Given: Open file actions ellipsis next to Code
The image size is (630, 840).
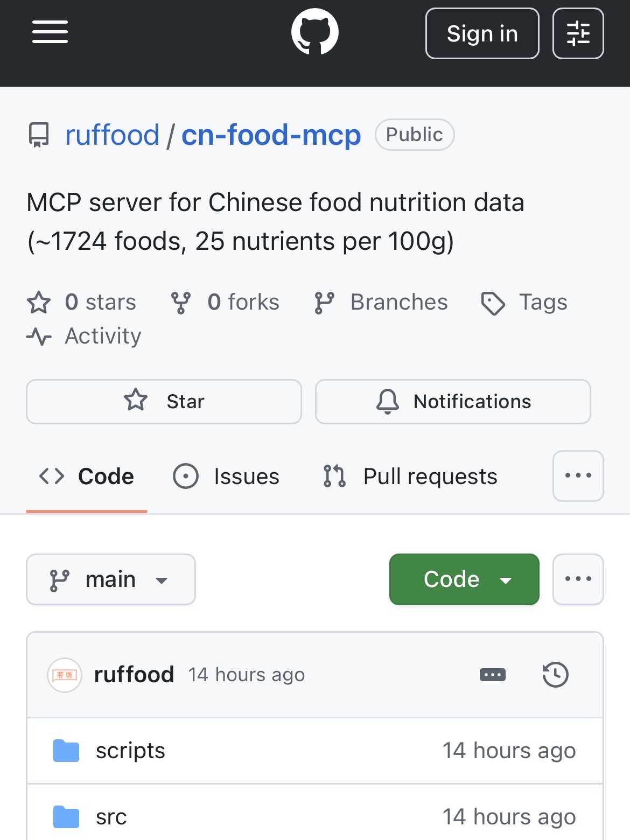Looking at the screenshot, I should [x=578, y=580].
